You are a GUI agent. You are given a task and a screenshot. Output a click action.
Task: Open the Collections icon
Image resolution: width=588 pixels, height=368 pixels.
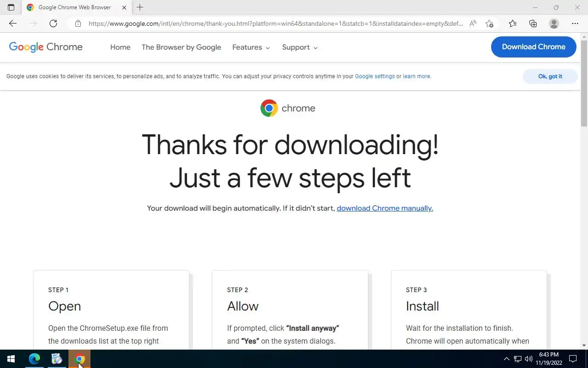pyautogui.click(x=533, y=23)
